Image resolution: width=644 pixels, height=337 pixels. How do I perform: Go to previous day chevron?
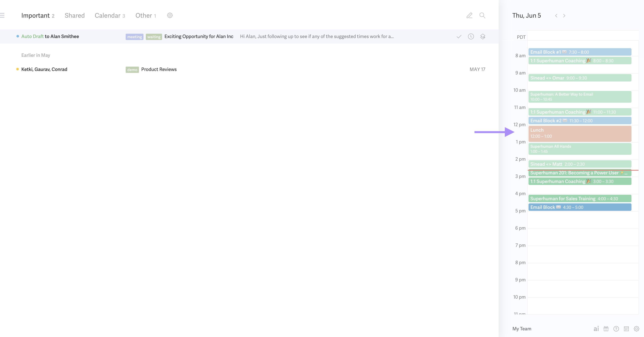pos(556,16)
